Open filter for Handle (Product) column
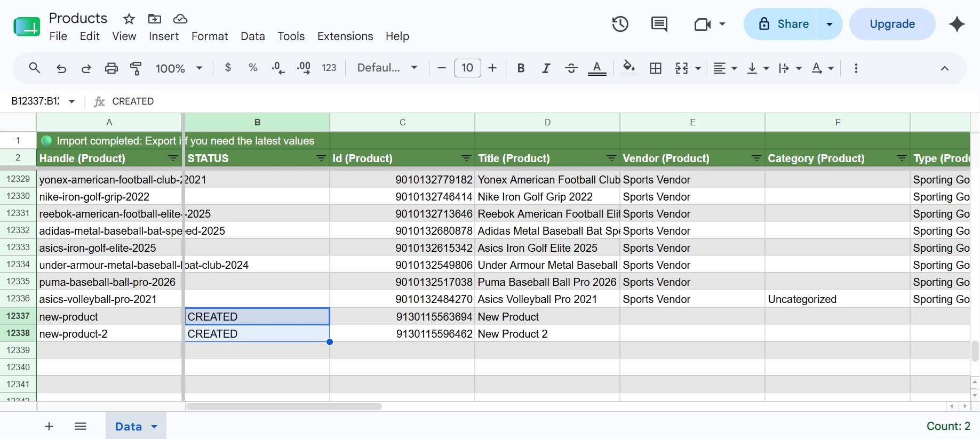The height and width of the screenshot is (439, 980). 173,158
